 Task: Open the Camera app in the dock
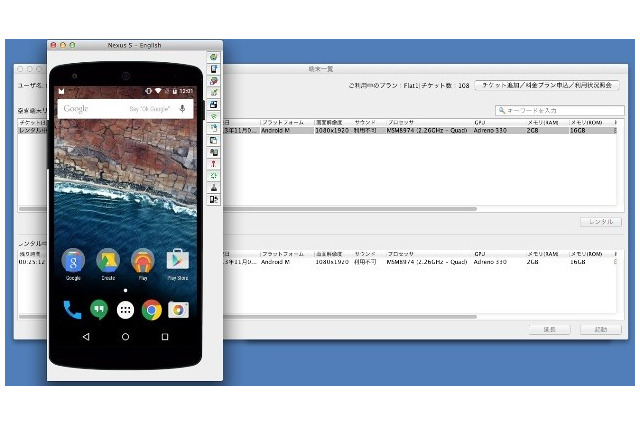tap(178, 310)
